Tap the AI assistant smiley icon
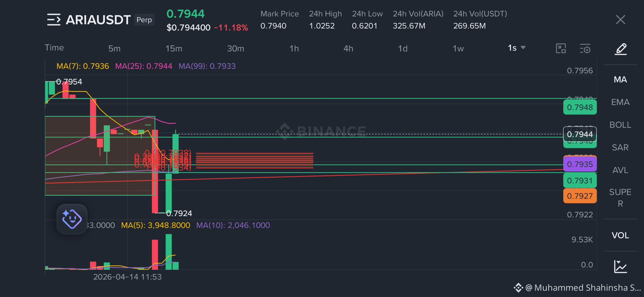This screenshot has height=297, width=644. [72, 219]
